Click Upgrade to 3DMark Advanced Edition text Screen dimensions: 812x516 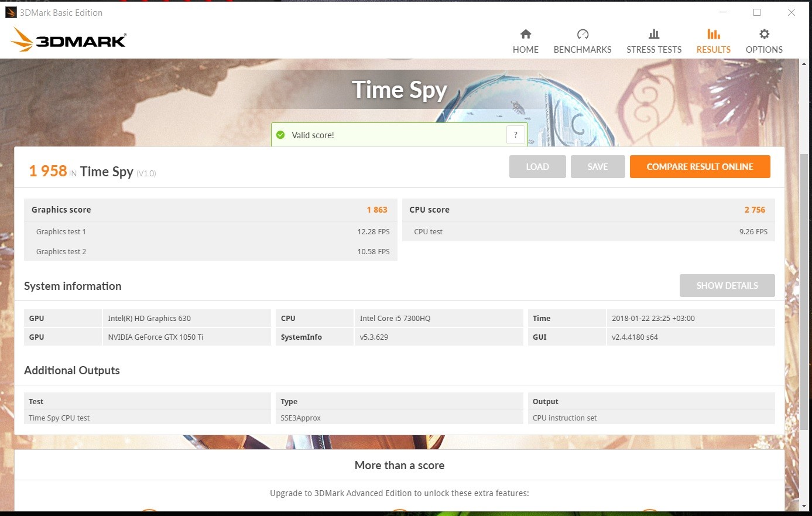pyautogui.click(x=399, y=493)
